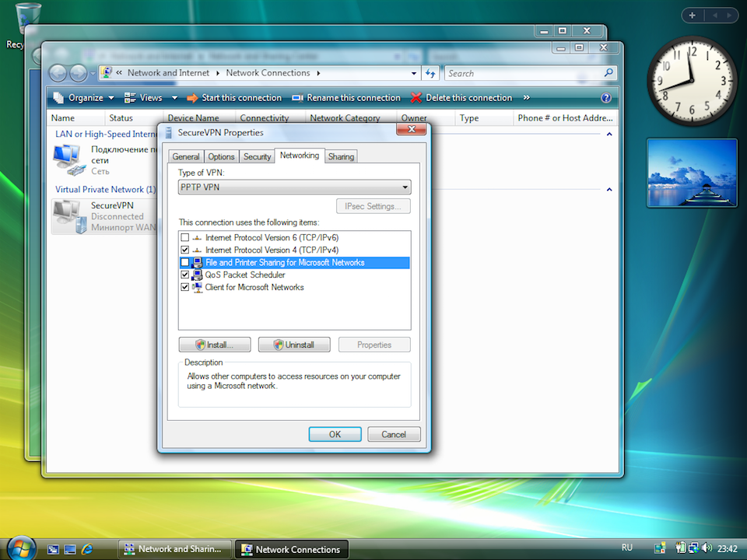This screenshot has height=560, width=747.
Task: Click the Network Connections taskbar button
Action: (292, 549)
